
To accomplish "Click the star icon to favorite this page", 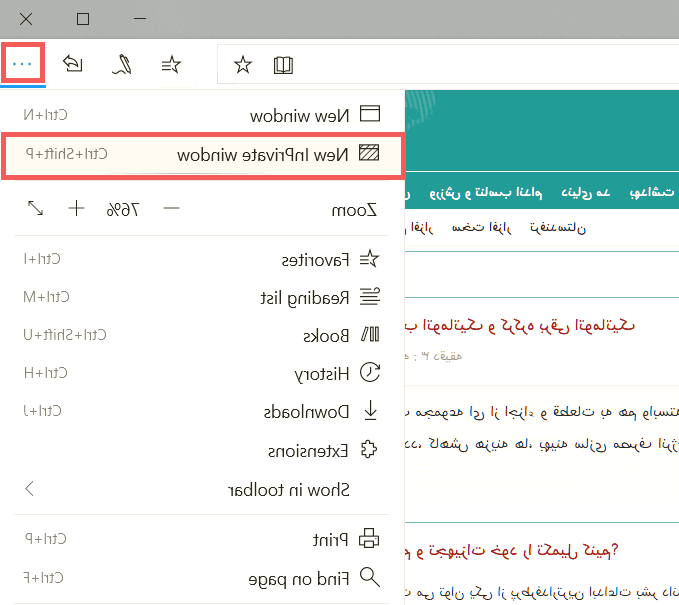I will [243, 65].
